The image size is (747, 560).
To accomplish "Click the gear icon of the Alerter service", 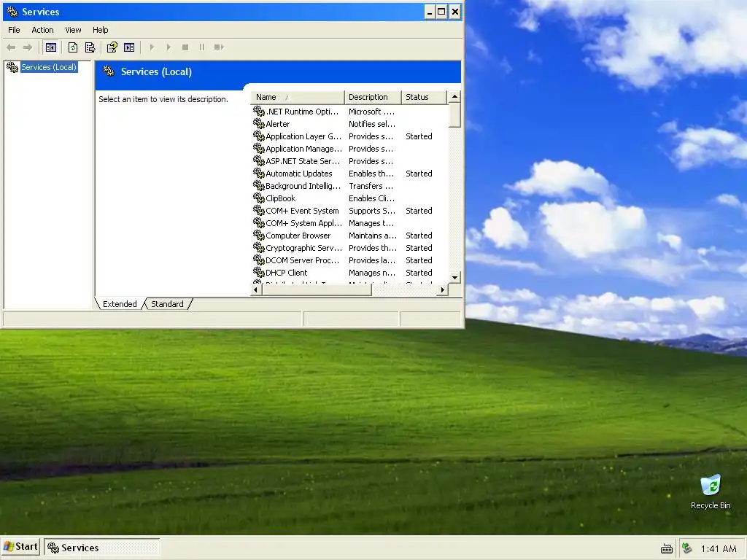I will coord(259,124).
